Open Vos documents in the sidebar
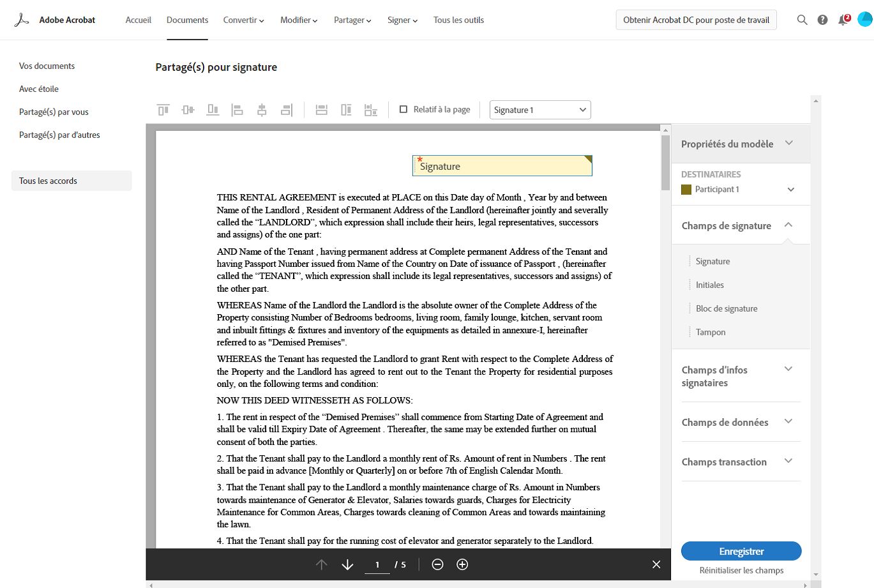The image size is (874, 588). click(x=47, y=66)
